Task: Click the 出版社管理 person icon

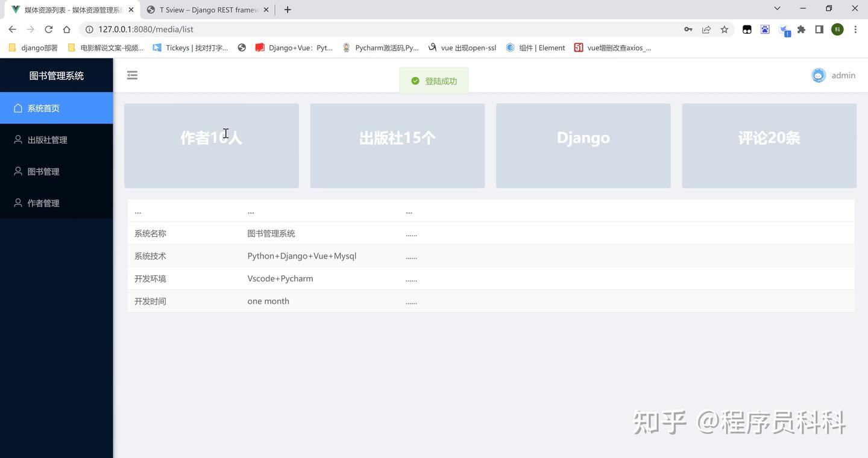Action: click(17, 139)
